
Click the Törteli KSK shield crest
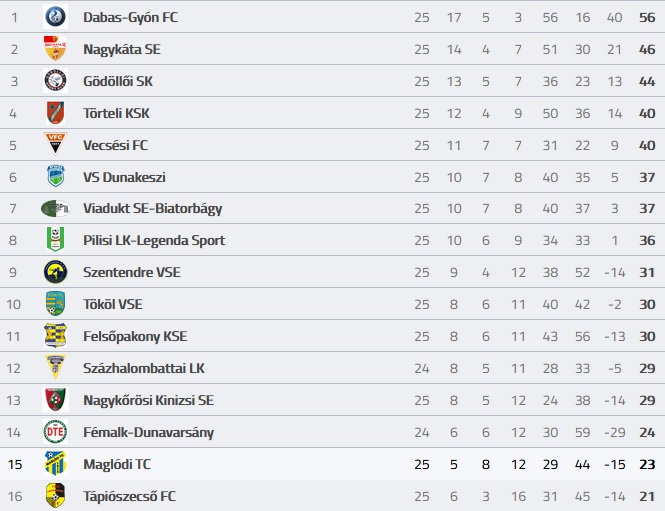point(55,112)
